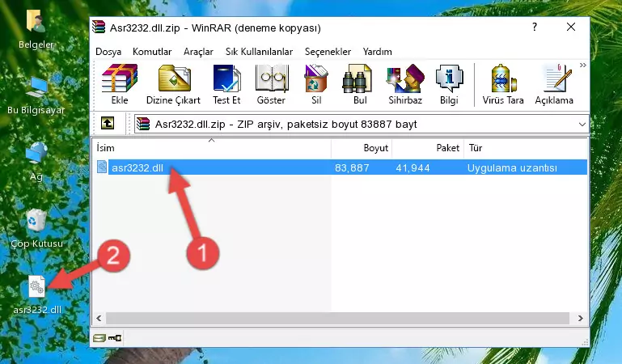Open the Sık Kullanılanlar menu
Viewport: 622px width, 364px height.
pos(259,52)
